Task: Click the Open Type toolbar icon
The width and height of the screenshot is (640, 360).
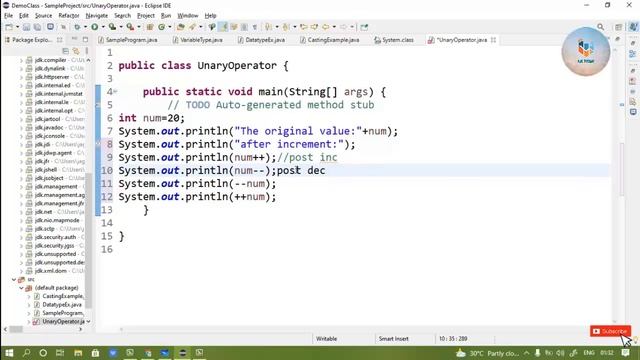Action: point(181,27)
